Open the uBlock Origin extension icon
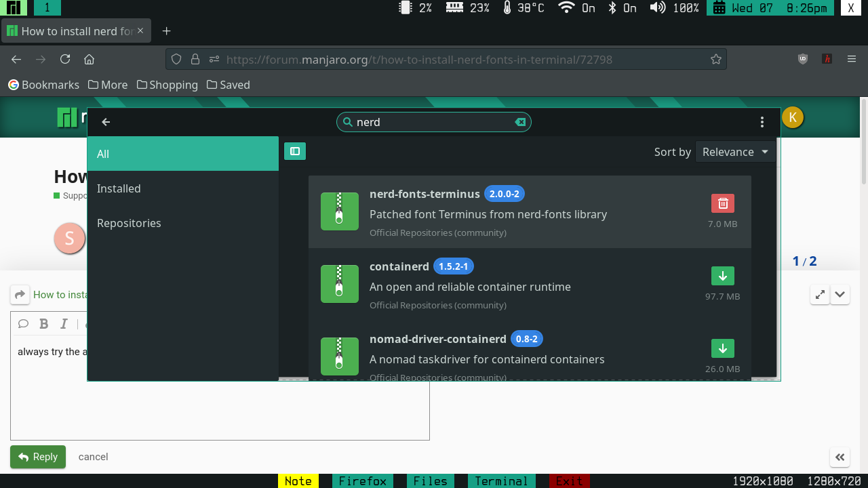This screenshot has height=488, width=868. coord(803,60)
